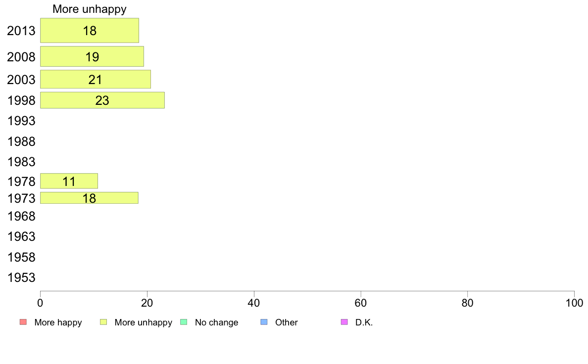Click the 1993 year label
Screen dimensions: 588x364
point(21,121)
